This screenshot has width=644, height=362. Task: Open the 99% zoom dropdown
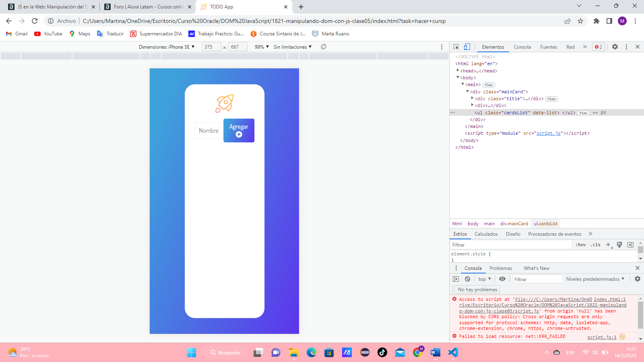262,47
